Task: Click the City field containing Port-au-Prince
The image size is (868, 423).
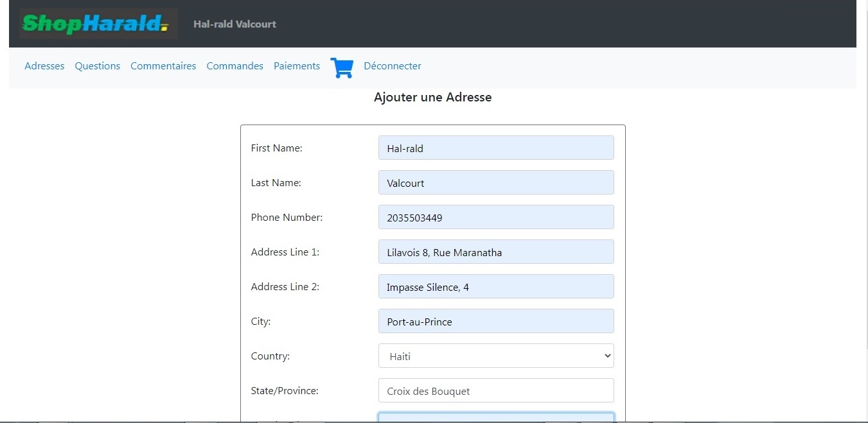Action: pos(496,322)
